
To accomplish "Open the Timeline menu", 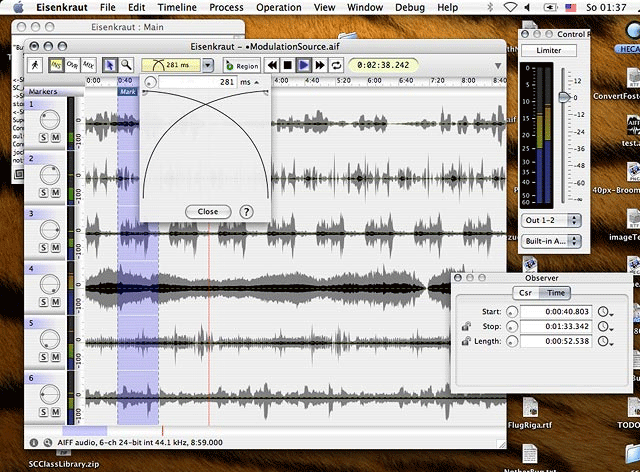I will click(176, 7).
